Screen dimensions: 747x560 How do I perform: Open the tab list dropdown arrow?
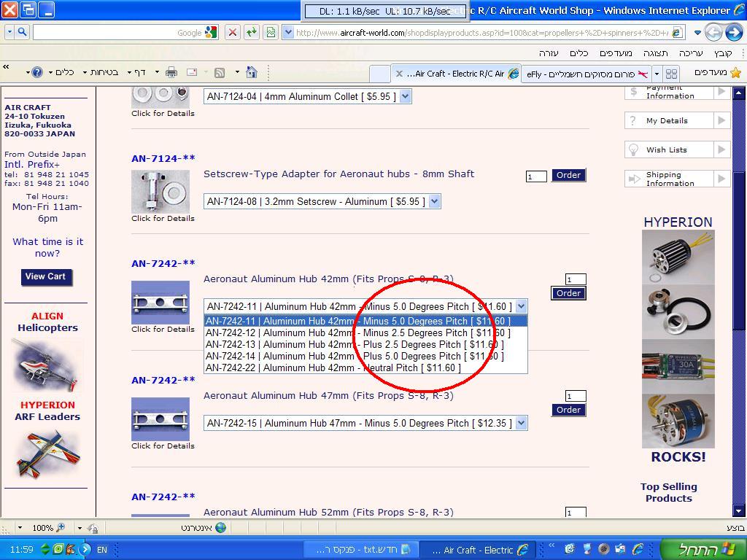[x=657, y=74]
